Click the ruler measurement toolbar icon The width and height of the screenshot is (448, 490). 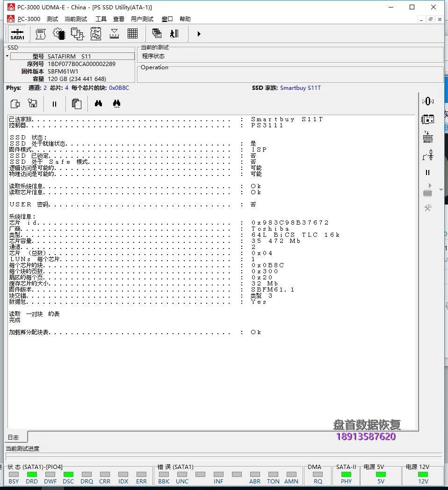coord(114,34)
